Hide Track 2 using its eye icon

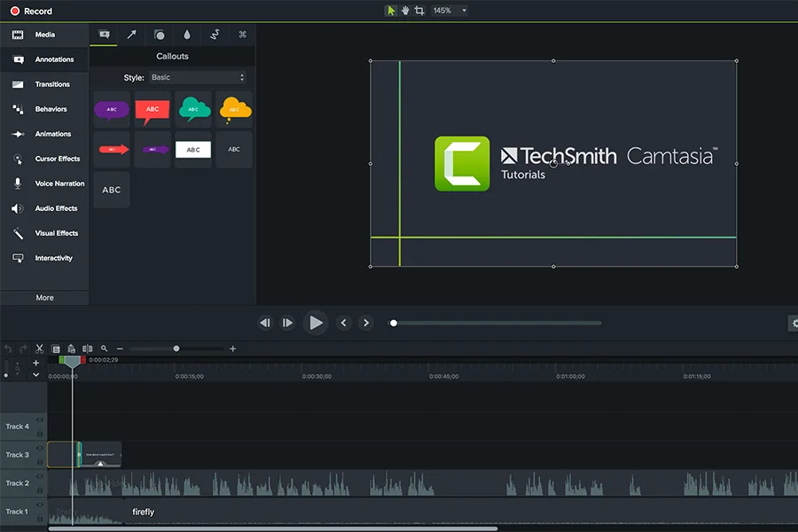coord(39,477)
